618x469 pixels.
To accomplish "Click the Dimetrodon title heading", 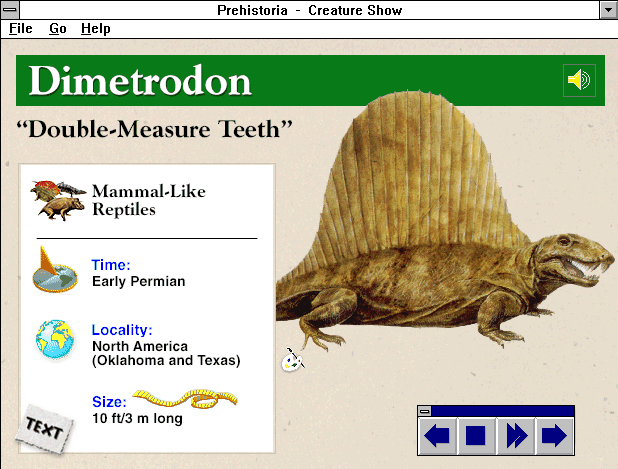I will tap(140, 81).
